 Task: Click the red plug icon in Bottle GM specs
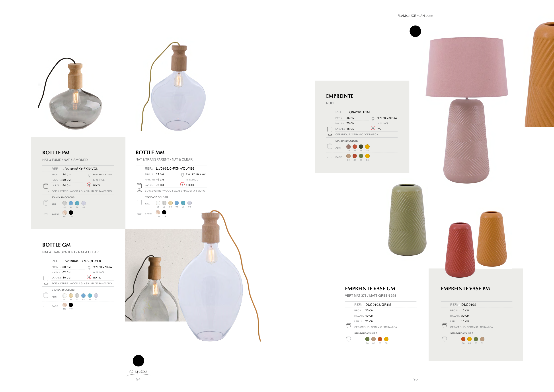point(89,277)
